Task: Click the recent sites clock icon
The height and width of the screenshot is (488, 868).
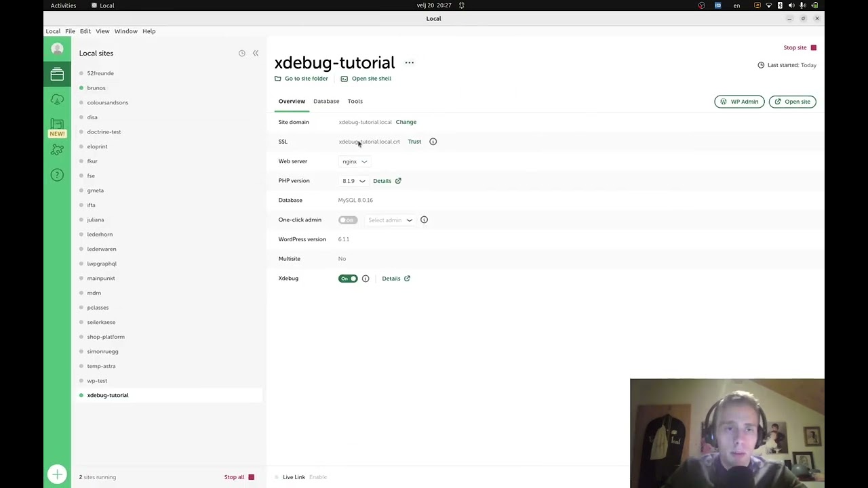Action: [x=241, y=53]
